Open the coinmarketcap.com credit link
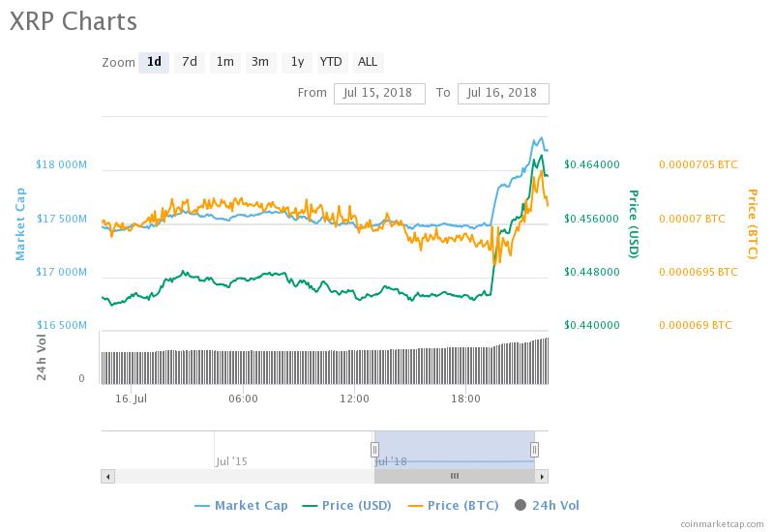 [722, 524]
